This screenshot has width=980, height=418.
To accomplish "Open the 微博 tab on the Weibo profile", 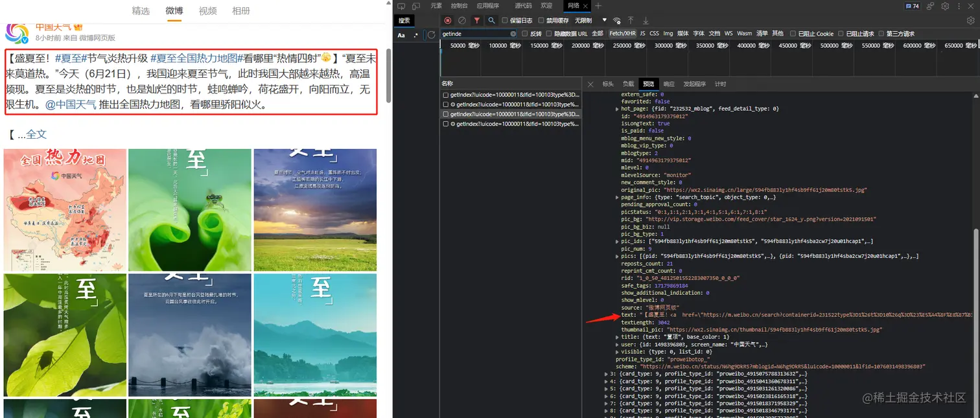I will point(174,11).
